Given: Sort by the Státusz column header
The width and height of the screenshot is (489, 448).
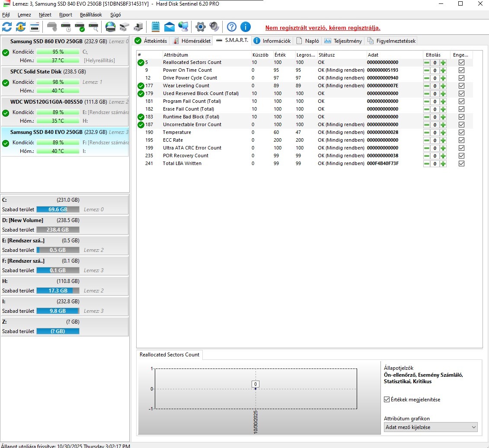Looking at the screenshot, I should (342, 55).
